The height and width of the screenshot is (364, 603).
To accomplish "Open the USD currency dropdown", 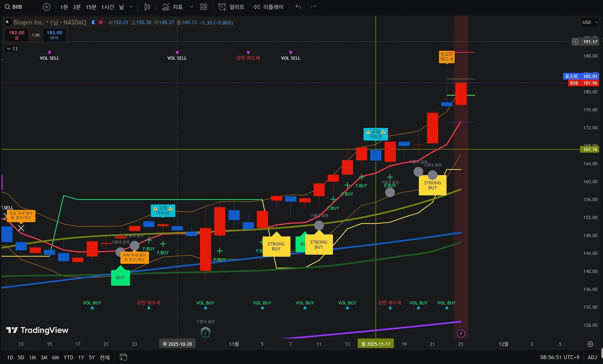I will (590, 22).
